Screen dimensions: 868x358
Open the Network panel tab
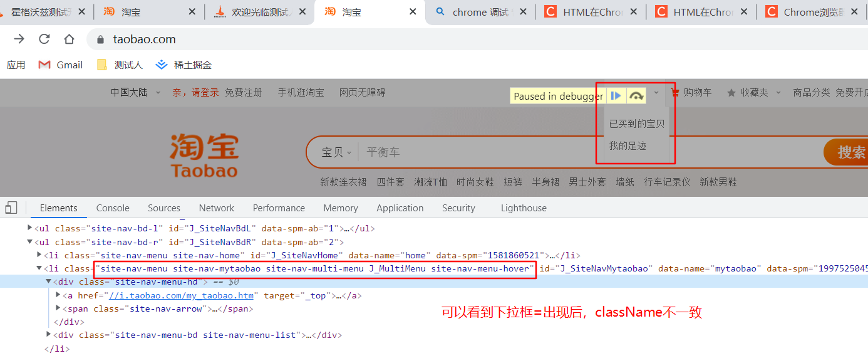(x=217, y=208)
